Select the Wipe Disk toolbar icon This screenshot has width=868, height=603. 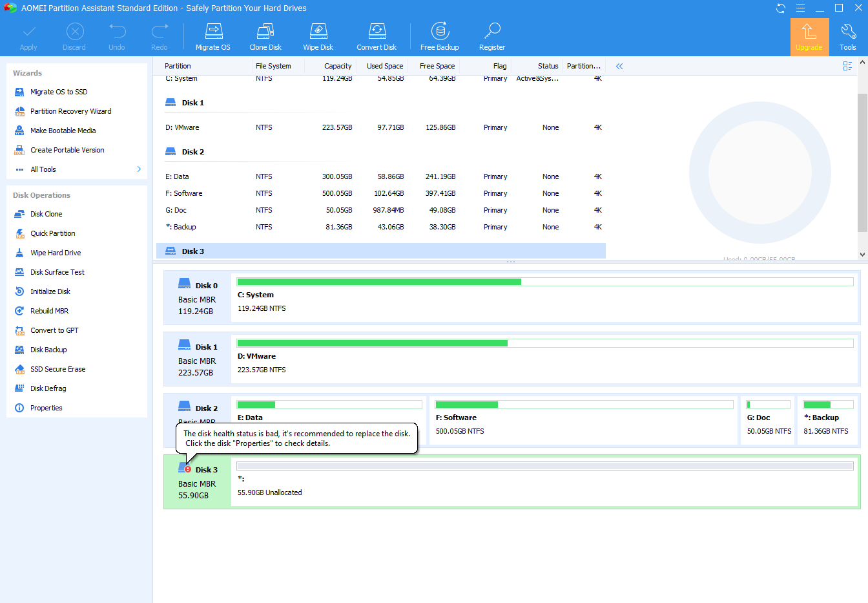[318, 31]
